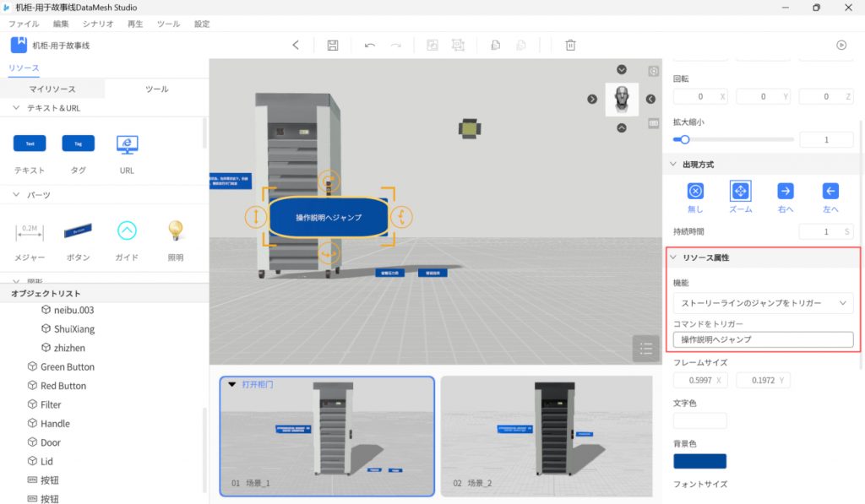Select the Text resource tool

(30, 144)
